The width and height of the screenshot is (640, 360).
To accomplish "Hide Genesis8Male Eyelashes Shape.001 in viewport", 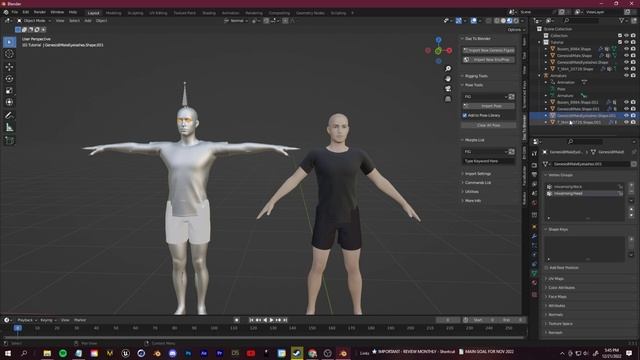I will (x=627, y=116).
